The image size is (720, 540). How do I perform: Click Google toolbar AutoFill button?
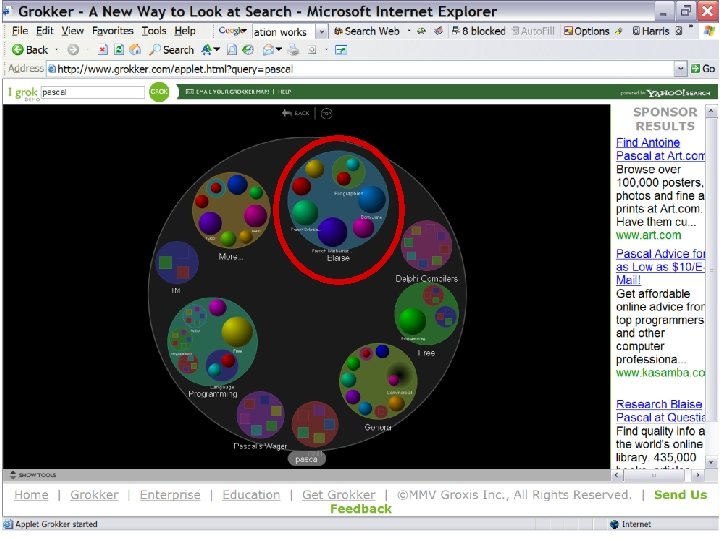pyautogui.click(x=533, y=31)
